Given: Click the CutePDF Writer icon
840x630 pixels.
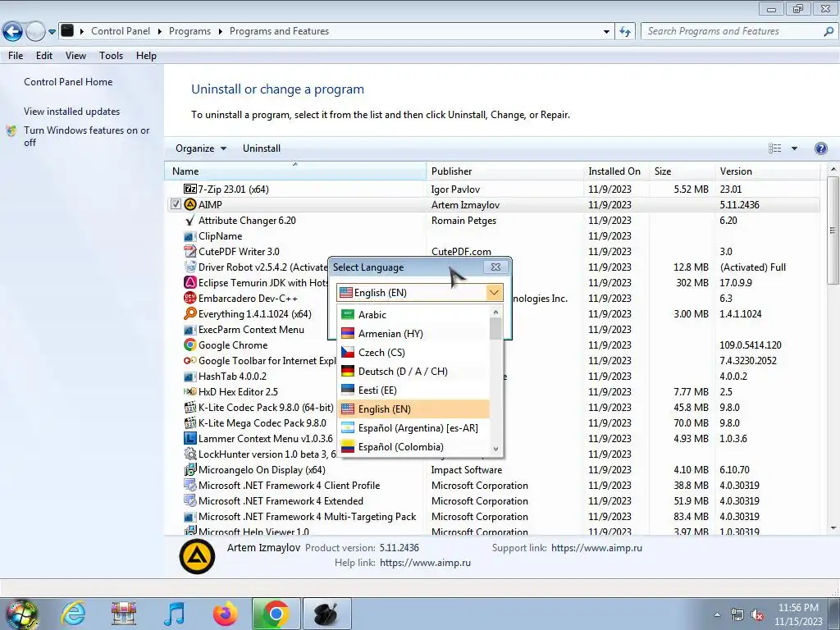Looking at the screenshot, I should tap(190, 251).
